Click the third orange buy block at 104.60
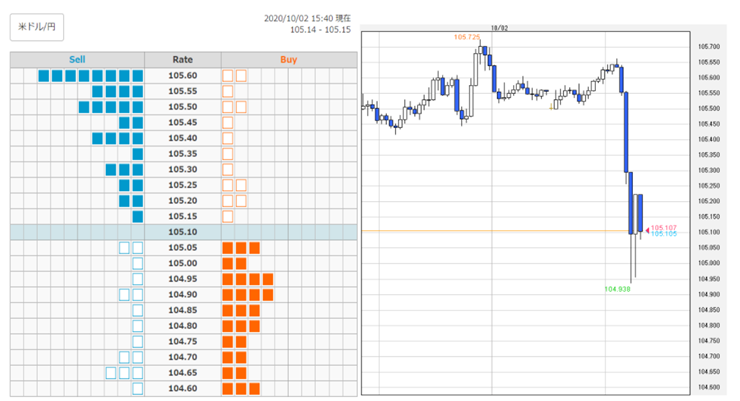This screenshot has width=740, height=401. (254, 389)
